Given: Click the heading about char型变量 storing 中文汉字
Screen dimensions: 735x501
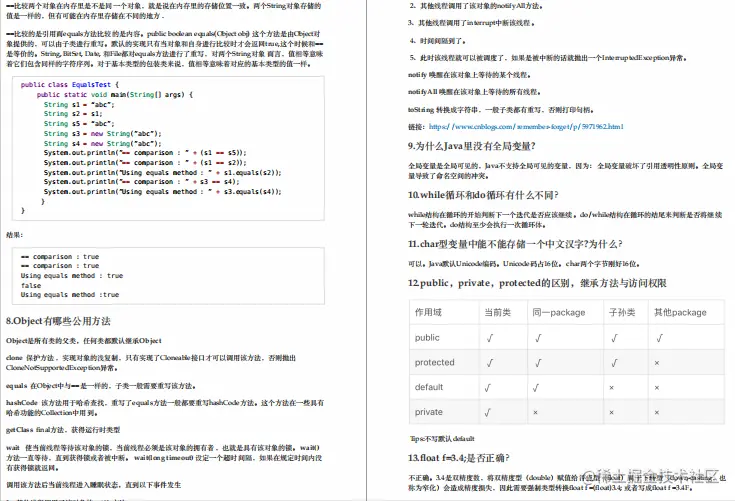Looking at the screenshot, I should coord(515,244).
